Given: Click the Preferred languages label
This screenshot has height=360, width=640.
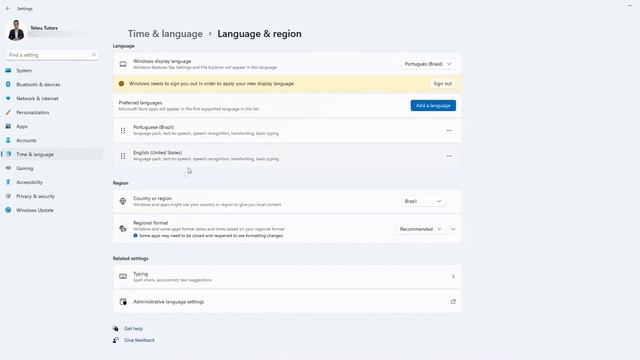Looking at the screenshot, I should [x=140, y=103].
